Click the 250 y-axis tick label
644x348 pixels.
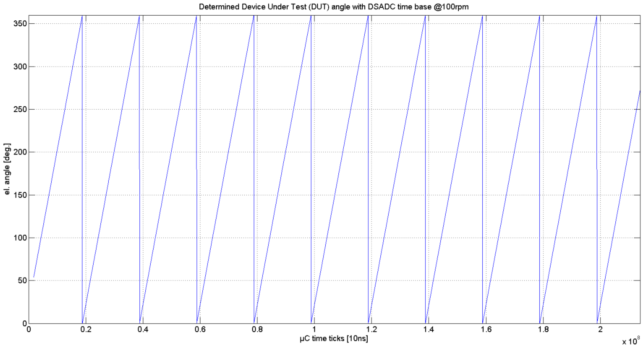pos(20,109)
